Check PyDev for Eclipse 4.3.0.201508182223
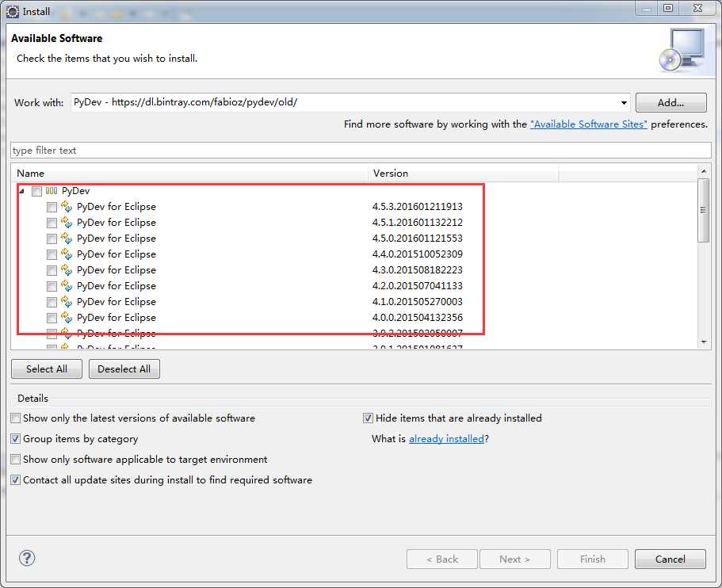 click(52, 270)
